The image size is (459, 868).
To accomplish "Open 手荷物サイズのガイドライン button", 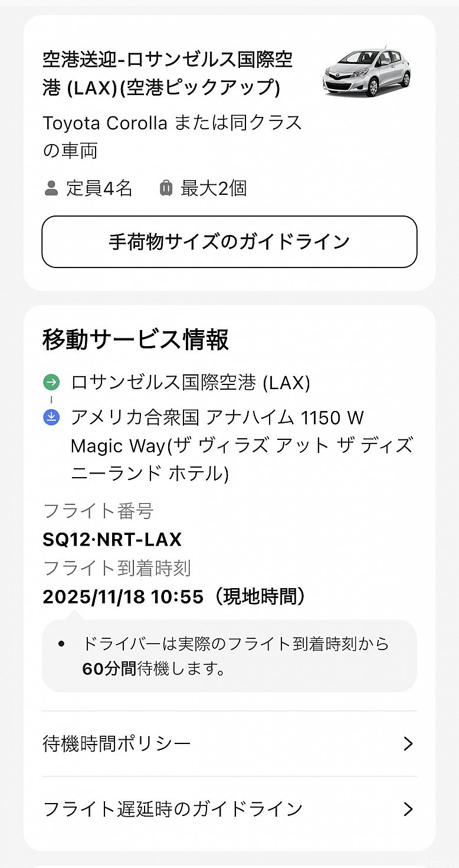I will coord(229,242).
